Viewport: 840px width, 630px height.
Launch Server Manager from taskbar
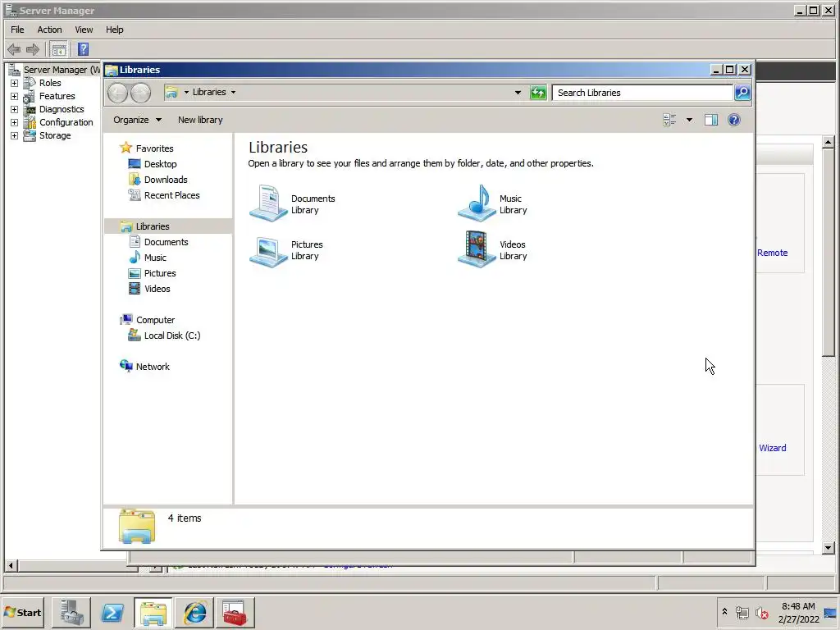tap(71, 612)
